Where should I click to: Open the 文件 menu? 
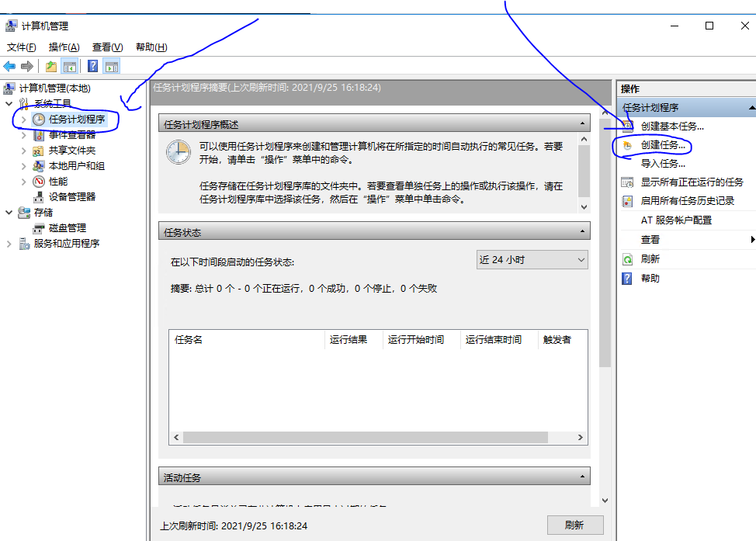click(x=20, y=47)
